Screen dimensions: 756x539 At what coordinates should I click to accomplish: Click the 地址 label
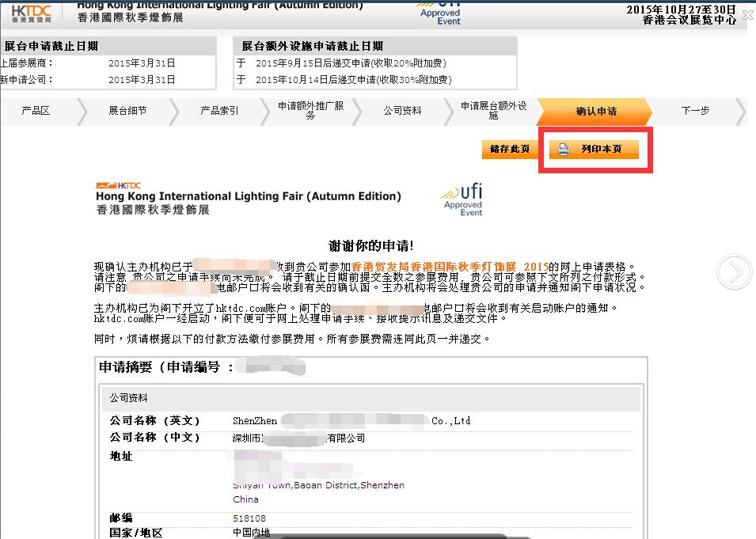(121, 456)
